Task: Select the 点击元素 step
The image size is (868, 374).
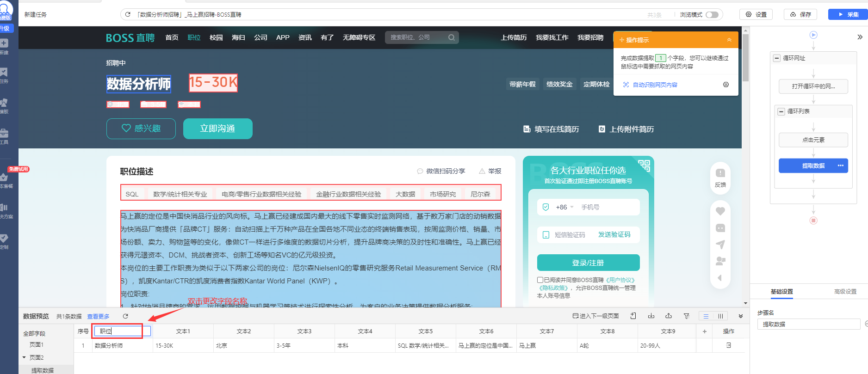Action: tap(813, 140)
